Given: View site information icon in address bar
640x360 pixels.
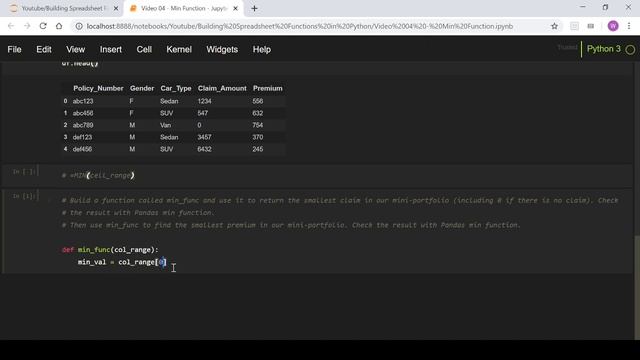Looking at the screenshot, I should (x=79, y=26).
